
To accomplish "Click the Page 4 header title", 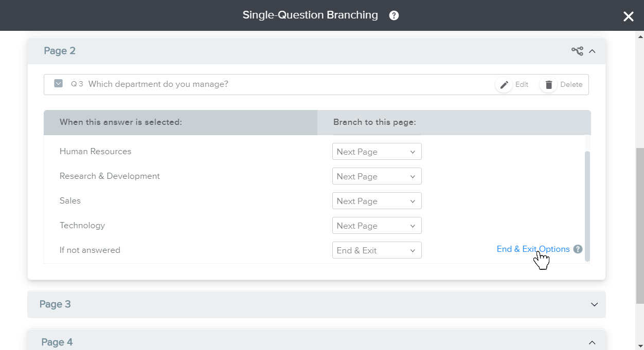I will [57, 342].
